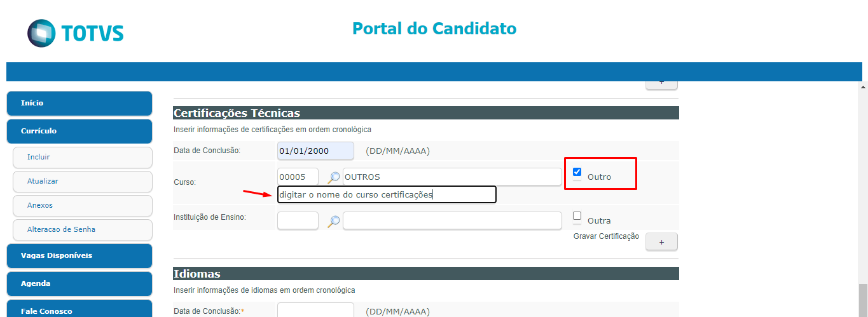Open Alteracao de Senha option
The height and width of the screenshot is (317, 868).
click(83, 229)
